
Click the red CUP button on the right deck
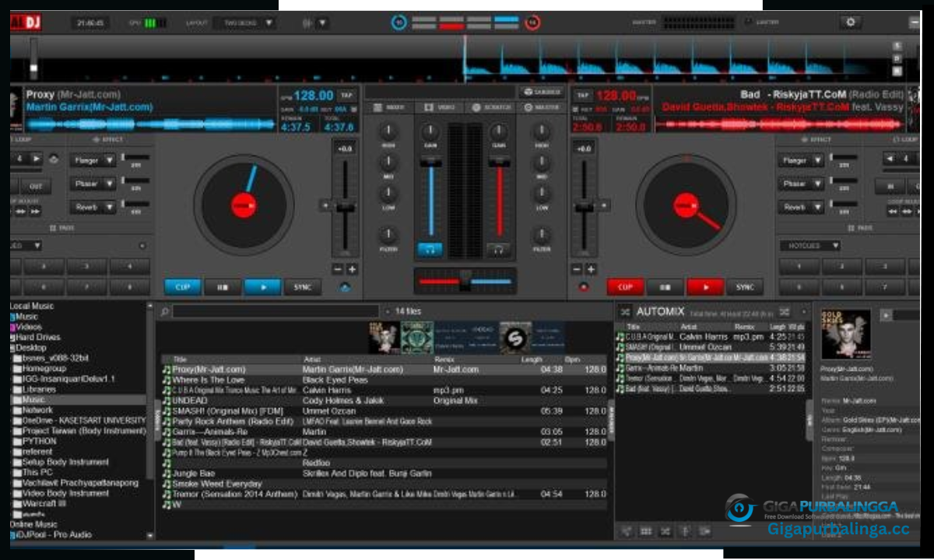[x=625, y=287]
